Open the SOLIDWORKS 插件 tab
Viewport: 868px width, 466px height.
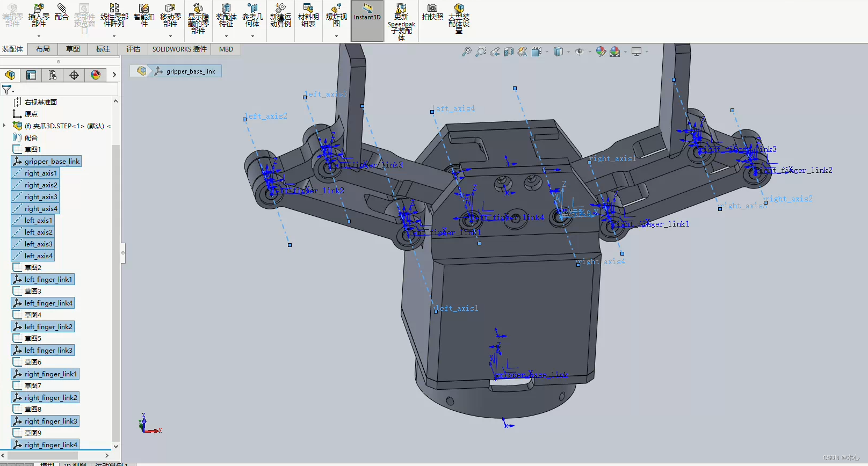179,49
